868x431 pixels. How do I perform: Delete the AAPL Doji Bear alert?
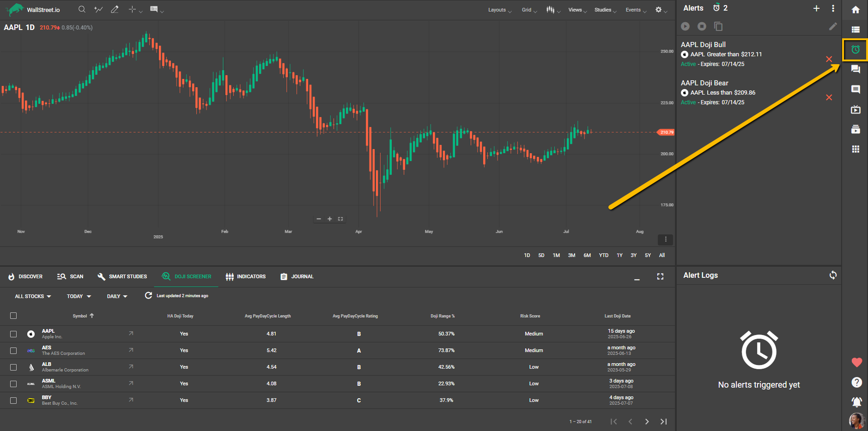(x=829, y=97)
